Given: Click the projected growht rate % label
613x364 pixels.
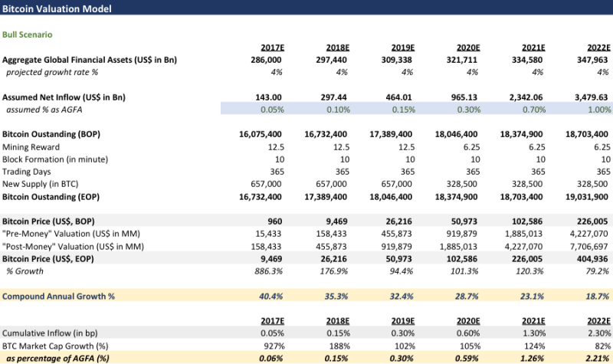Looking at the screenshot, I should pos(52,72).
